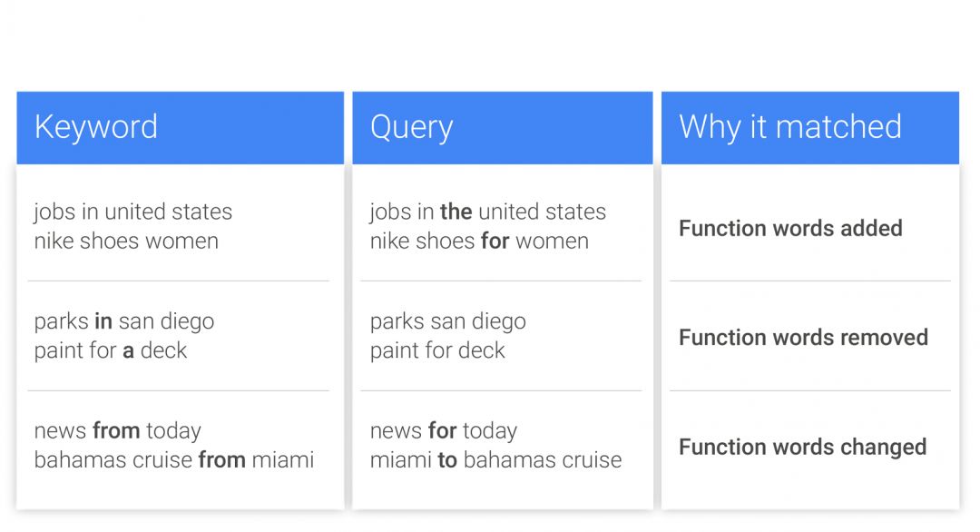Select query 'jobs in the united states'
The width and height of the screenshot is (980, 532).
tap(487, 212)
